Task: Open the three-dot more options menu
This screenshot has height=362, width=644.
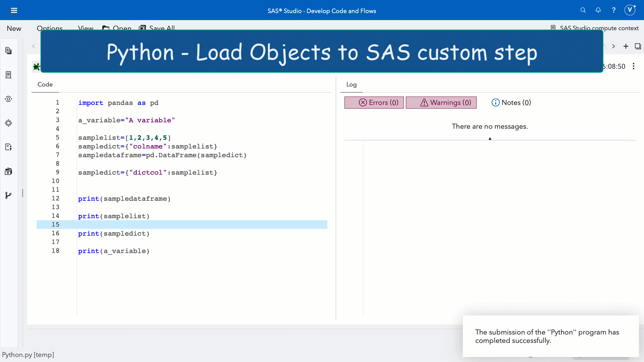Action: coord(634,66)
